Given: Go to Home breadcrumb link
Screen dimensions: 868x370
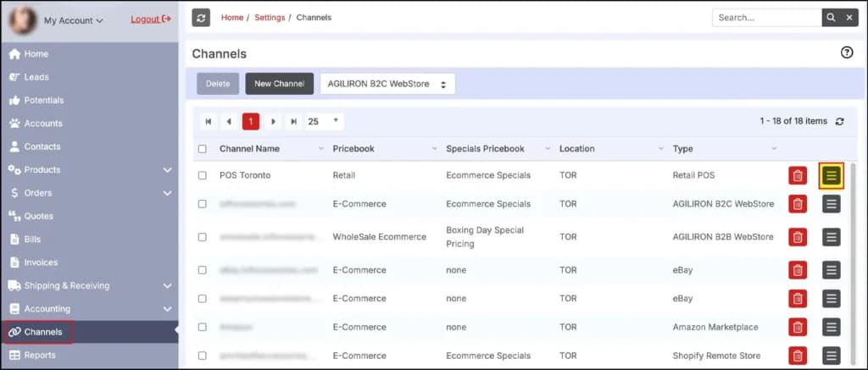Looking at the screenshot, I should pos(232,18).
